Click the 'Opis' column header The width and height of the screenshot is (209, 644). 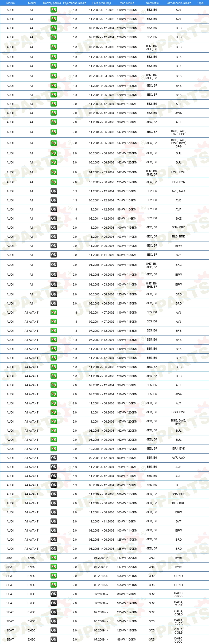[x=200, y=3]
